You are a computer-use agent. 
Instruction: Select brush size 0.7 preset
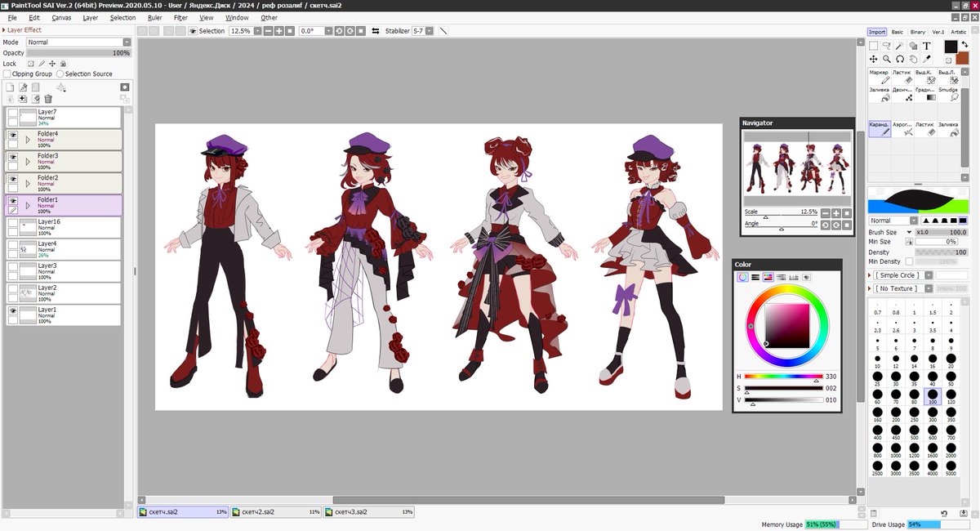(878, 309)
